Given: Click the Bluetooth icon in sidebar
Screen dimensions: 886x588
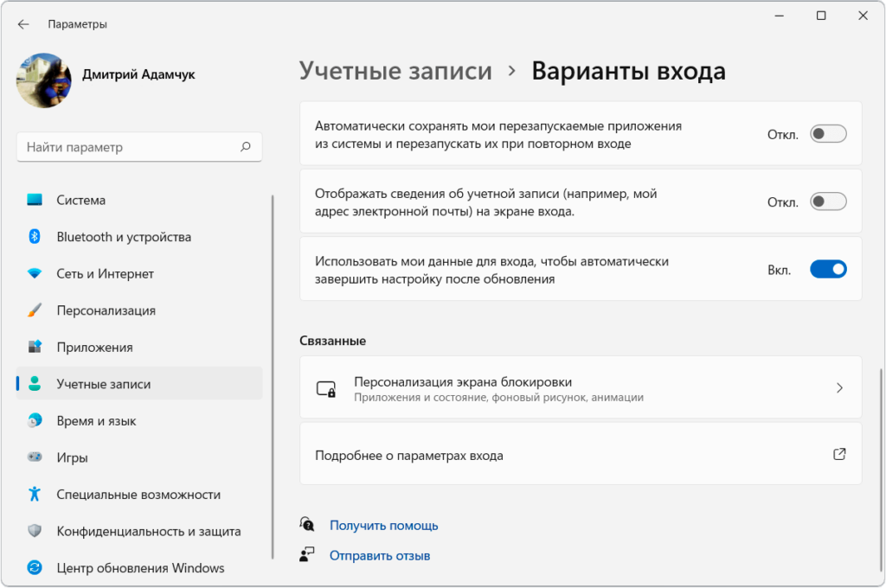Looking at the screenshot, I should [35, 237].
